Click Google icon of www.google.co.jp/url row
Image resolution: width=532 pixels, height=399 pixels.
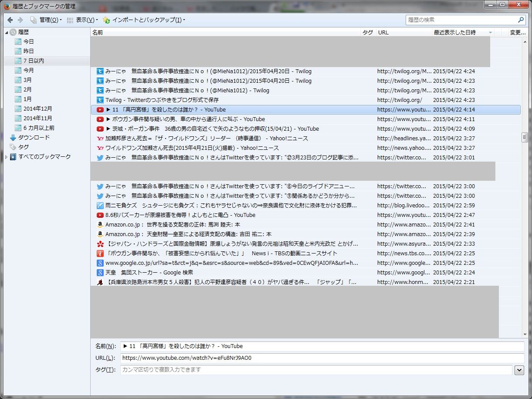click(100, 263)
